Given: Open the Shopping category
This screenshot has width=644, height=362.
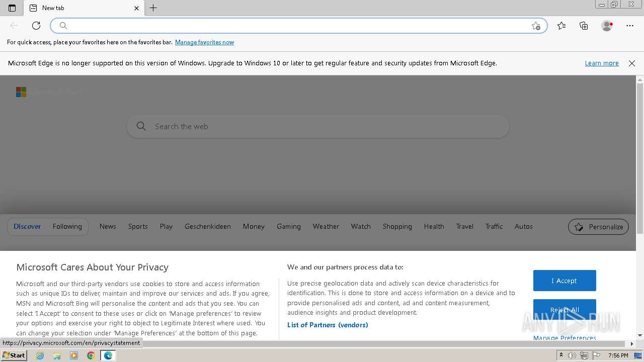Looking at the screenshot, I should coord(397,227).
